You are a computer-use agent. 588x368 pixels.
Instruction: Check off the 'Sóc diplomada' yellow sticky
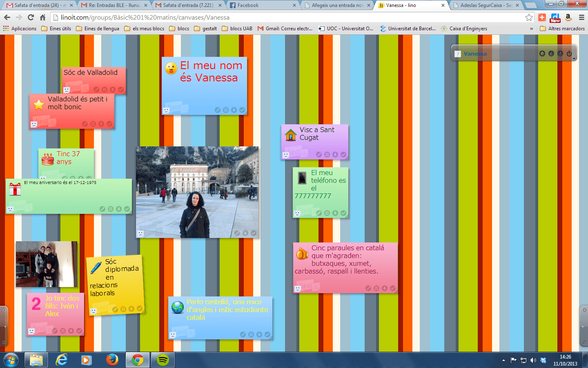coord(140,308)
